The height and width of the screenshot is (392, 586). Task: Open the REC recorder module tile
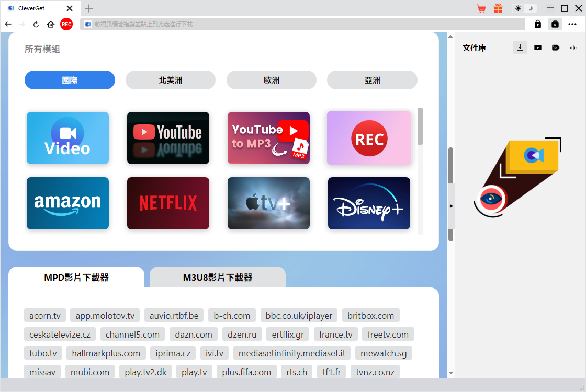[x=369, y=138]
